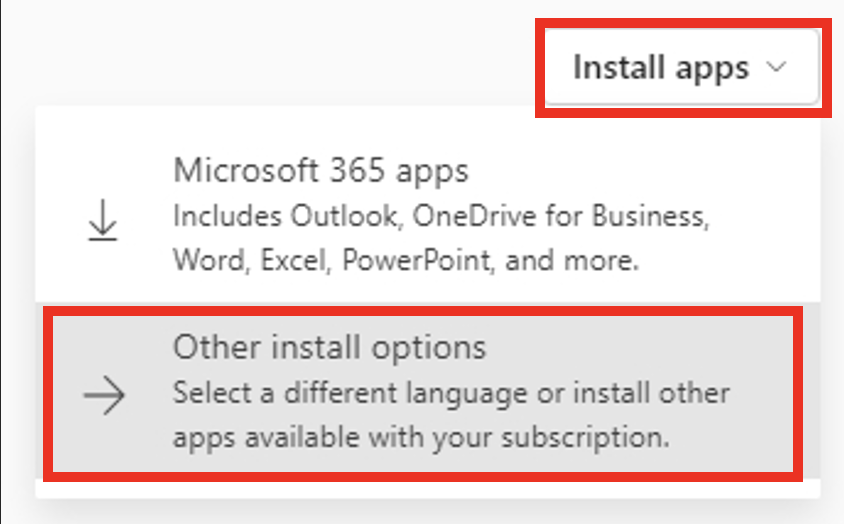The height and width of the screenshot is (524, 844).
Task: Click "apps available with your subscription" line
Action: coord(421,437)
